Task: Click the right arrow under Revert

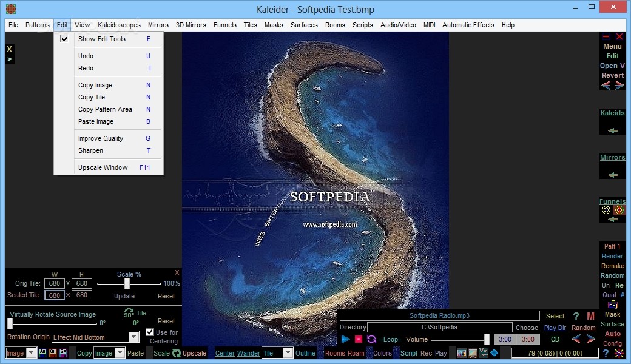Action: [619, 85]
